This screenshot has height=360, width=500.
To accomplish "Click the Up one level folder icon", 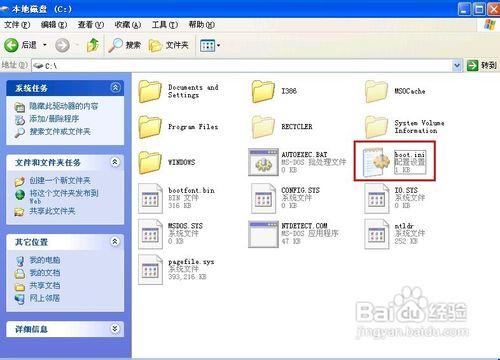I will [93, 45].
